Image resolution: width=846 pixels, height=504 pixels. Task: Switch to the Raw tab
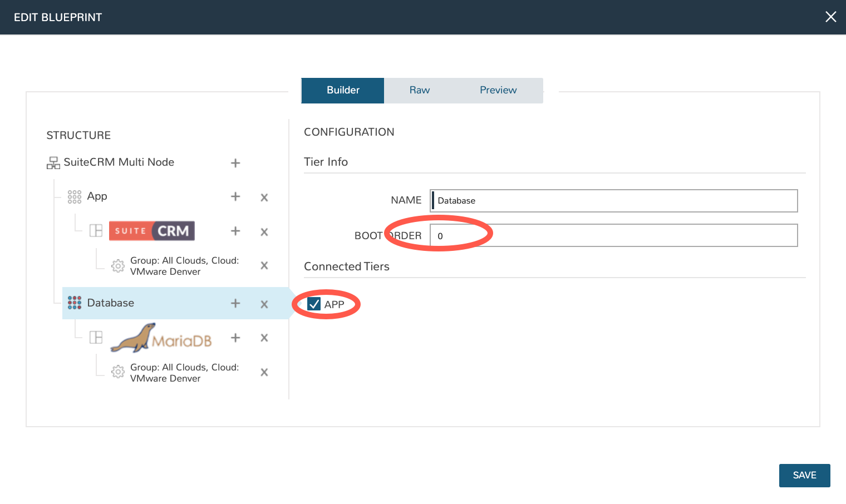420,90
